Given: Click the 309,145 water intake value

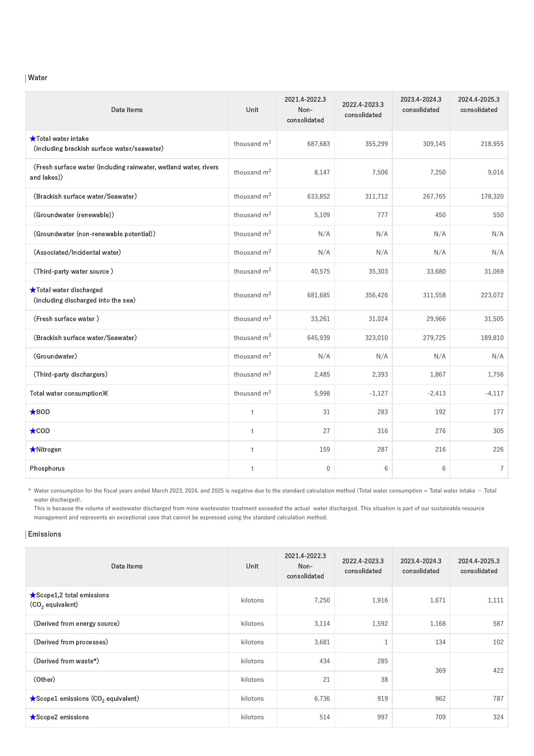Looking at the screenshot, I should pyautogui.click(x=434, y=144).
